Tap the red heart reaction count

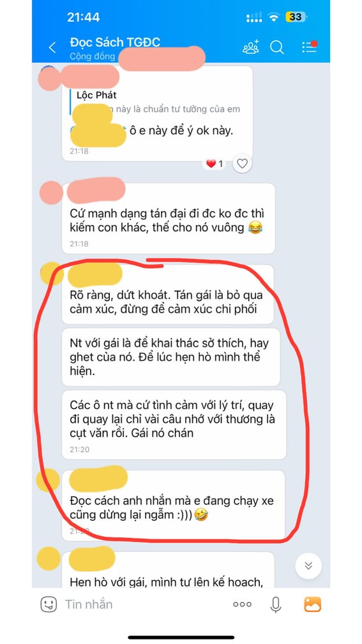(215, 164)
